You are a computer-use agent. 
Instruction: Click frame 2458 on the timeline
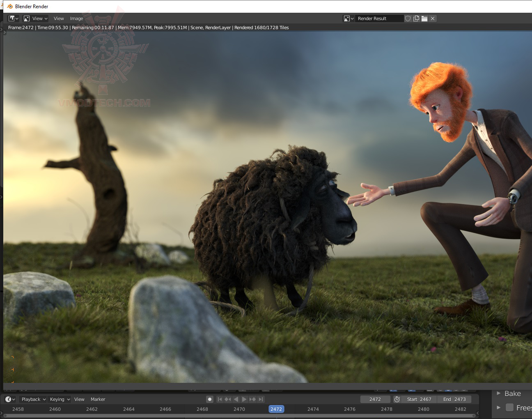pos(18,409)
